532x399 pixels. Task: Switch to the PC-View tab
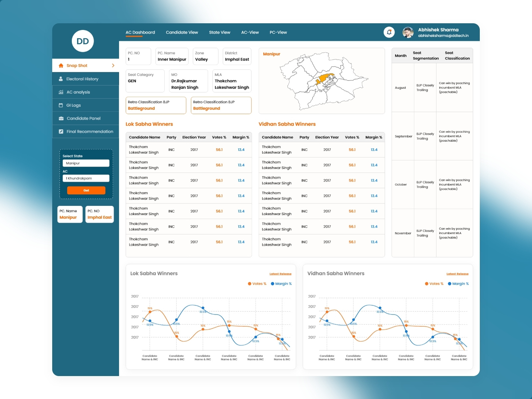278,32
